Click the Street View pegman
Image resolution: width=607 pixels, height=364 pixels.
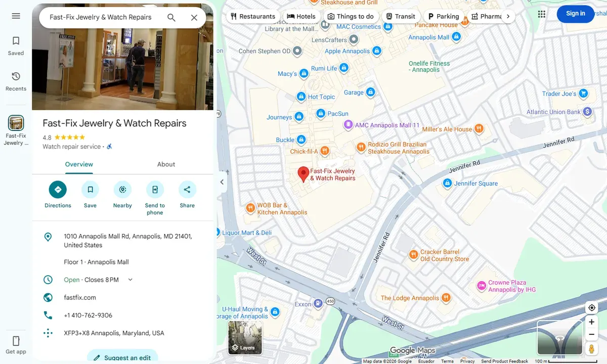coord(591,349)
